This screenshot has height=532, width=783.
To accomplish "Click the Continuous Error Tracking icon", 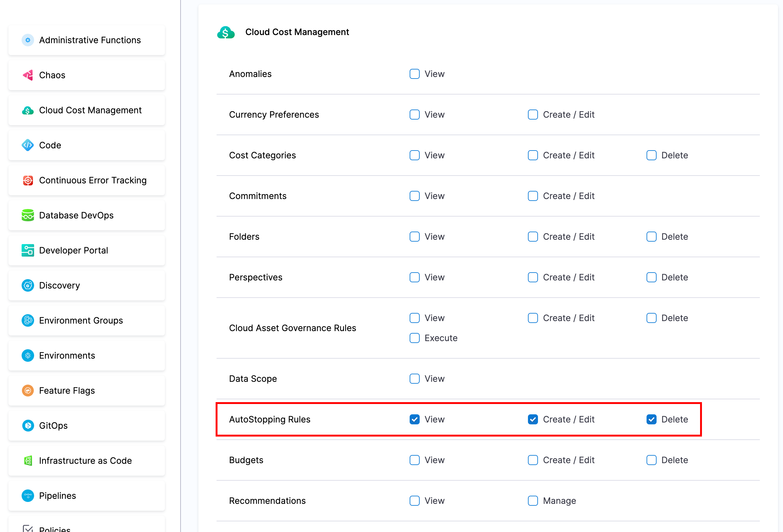I will coord(28,180).
